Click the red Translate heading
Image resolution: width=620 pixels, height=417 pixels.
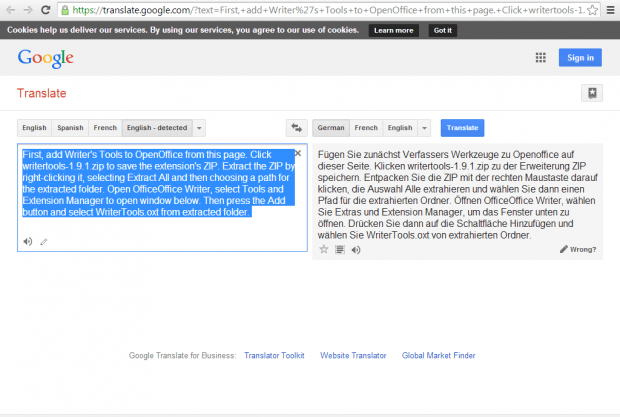42,93
